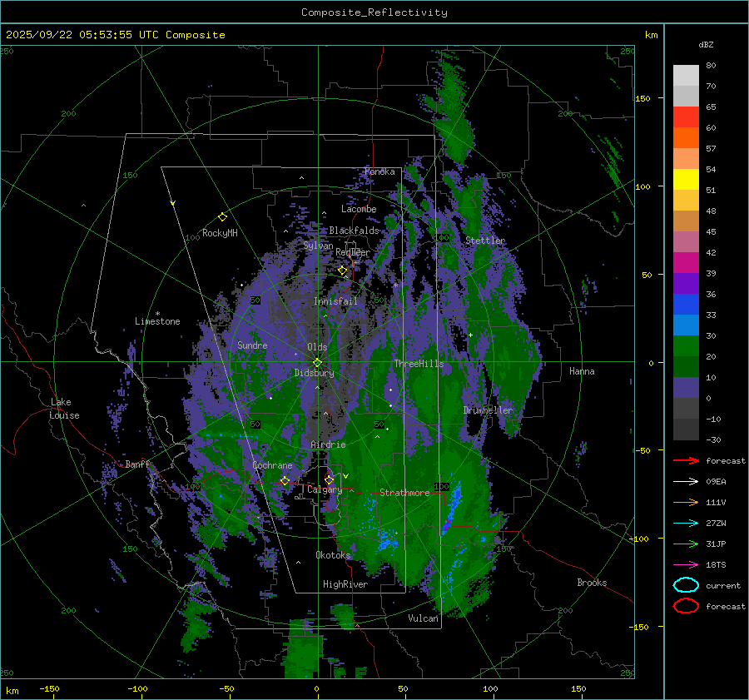Click the yellow diamond near Red Deer
Image resolution: width=749 pixels, height=700 pixels.
342,270
